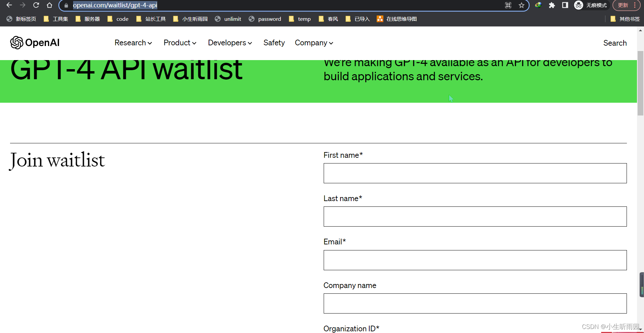Reload the page with the refresh icon
The image size is (644, 333).
(x=36, y=5)
